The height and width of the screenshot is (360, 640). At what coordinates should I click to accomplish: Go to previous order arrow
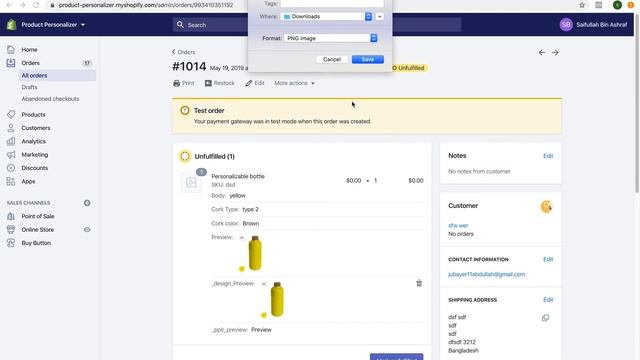(542, 53)
